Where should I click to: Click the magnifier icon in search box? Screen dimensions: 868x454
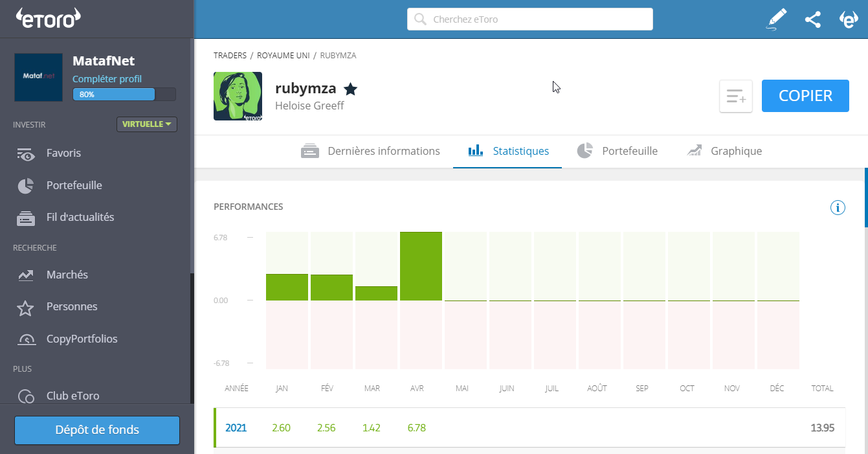(x=420, y=19)
